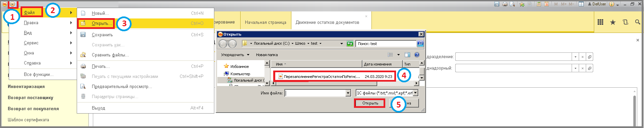Click the blue search button in dialog

[x=420, y=44]
